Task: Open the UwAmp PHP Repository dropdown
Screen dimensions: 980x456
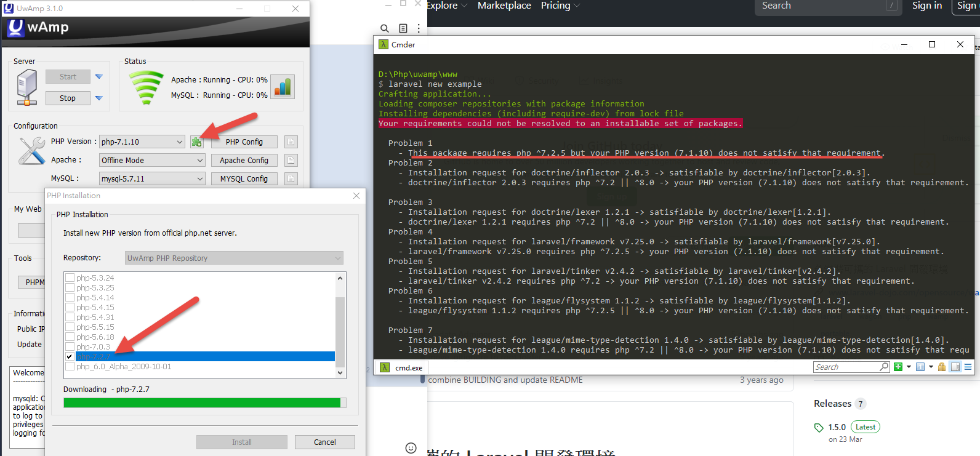Action: [x=234, y=258]
